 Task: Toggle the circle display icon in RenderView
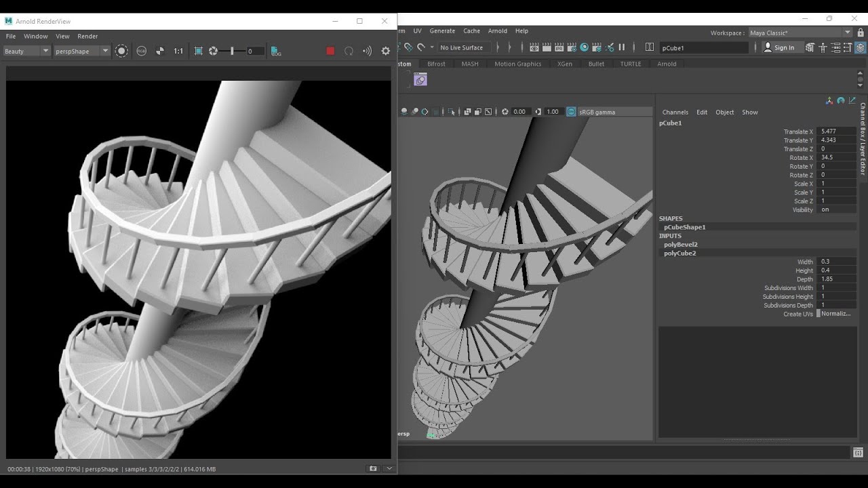click(121, 51)
